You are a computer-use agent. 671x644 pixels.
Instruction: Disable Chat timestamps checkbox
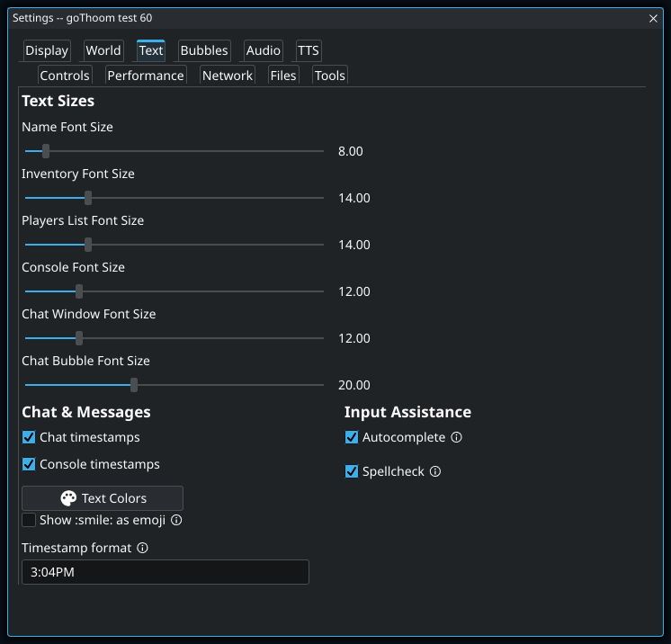tap(29, 437)
